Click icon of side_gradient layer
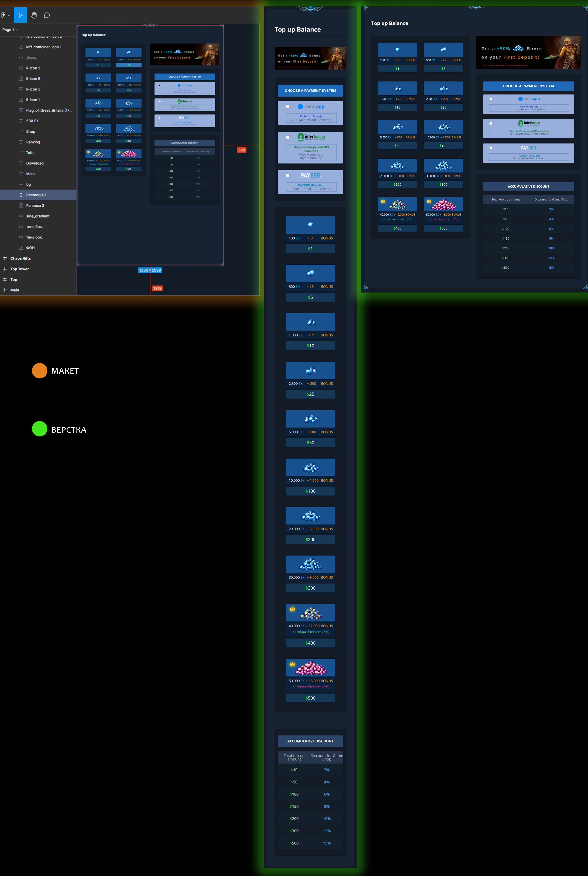 tap(21, 216)
